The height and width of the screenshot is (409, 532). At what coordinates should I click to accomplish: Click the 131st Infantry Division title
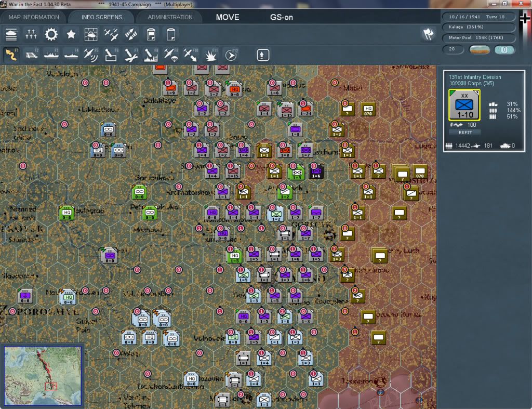coord(475,77)
